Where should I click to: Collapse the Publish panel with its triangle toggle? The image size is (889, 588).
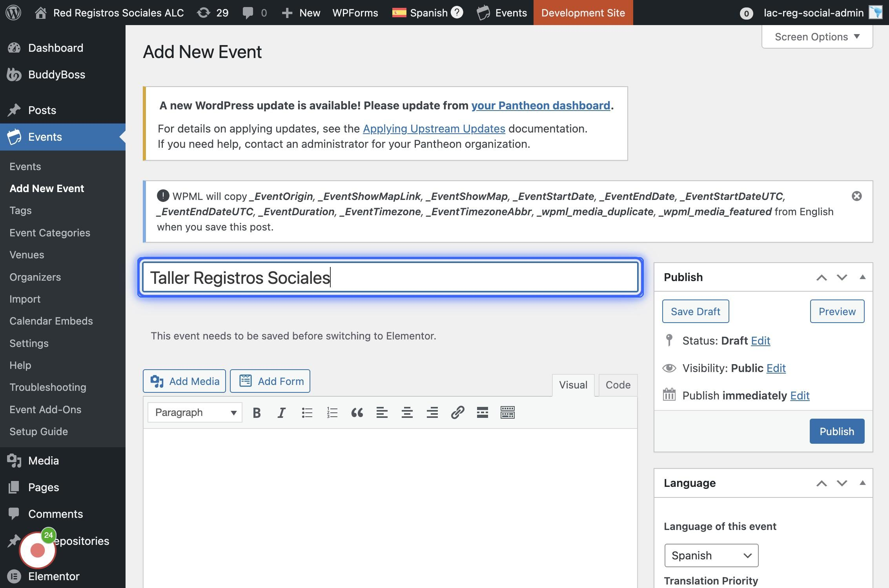[x=862, y=277]
